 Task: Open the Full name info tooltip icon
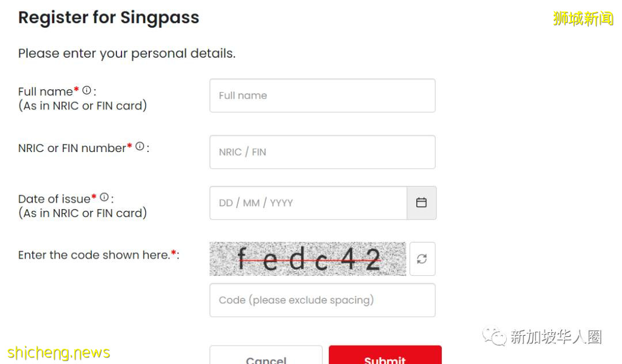tap(85, 89)
